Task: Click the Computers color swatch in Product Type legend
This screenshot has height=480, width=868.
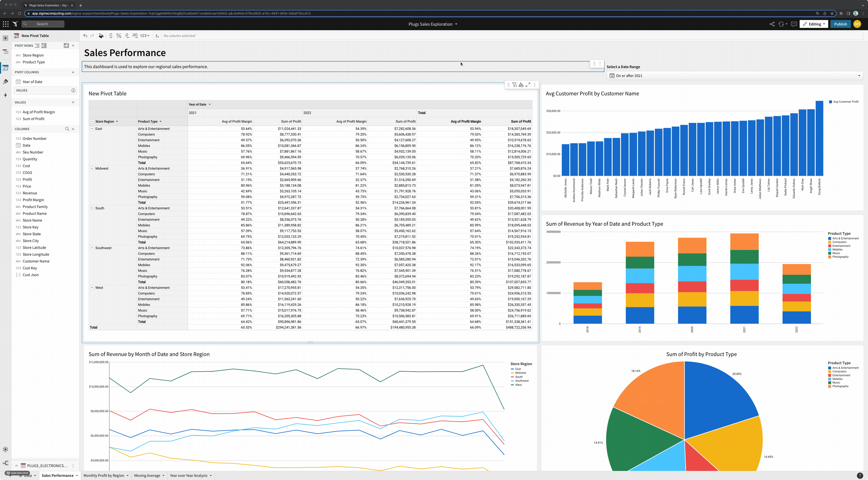Action: coord(829,242)
